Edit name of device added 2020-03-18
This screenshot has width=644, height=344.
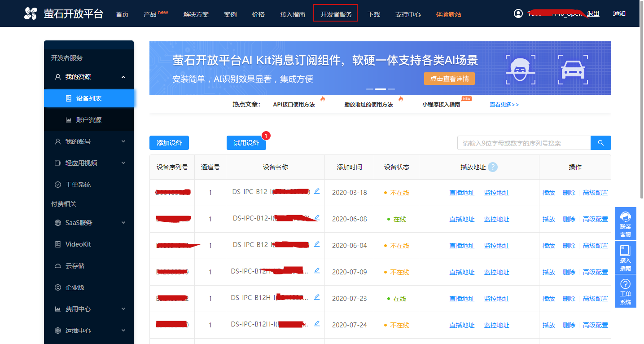(x=317, y=191)
